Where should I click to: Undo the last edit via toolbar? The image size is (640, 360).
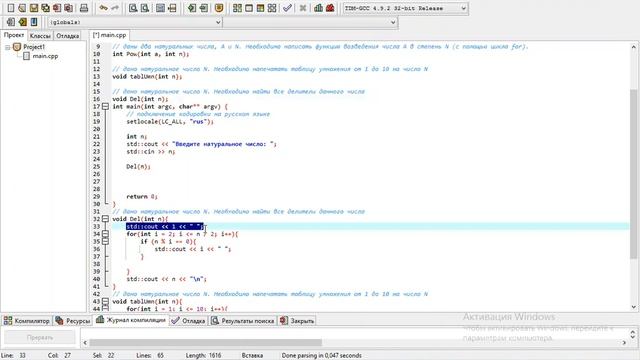tap(103, 8)
